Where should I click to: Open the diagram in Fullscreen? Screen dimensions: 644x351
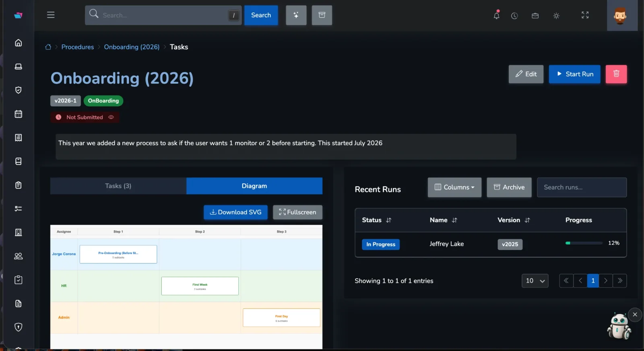297,212
